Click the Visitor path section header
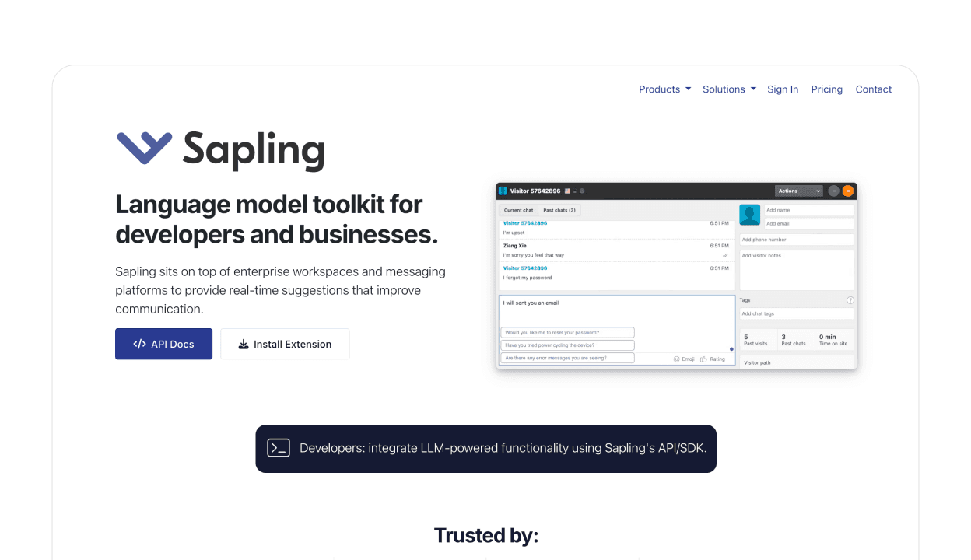Viewport: 971px width, 560px height. tap(796, 362)
